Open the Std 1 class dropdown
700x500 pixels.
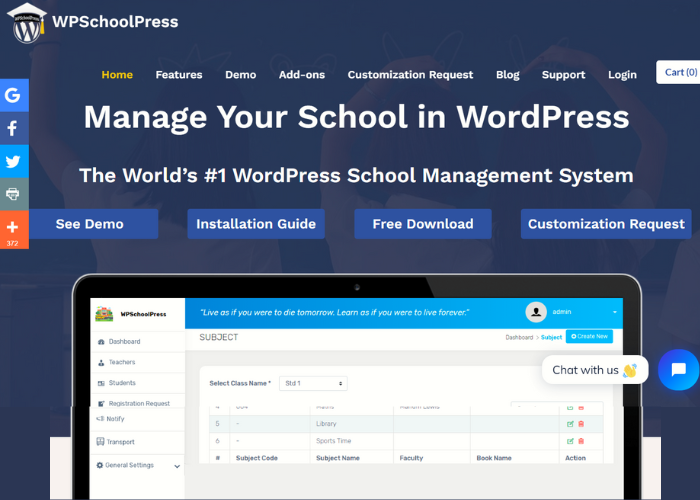click(313, 383)
